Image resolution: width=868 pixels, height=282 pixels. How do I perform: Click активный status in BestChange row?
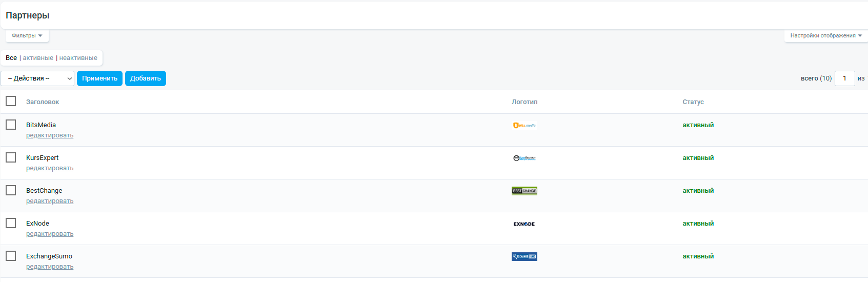point(698,191)
